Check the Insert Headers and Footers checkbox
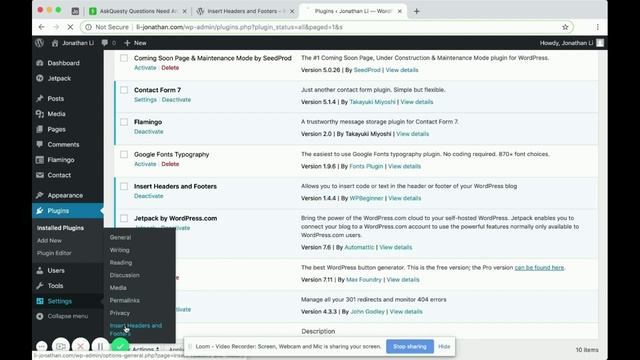Screen dimensions: 640x360 point(124,186)
